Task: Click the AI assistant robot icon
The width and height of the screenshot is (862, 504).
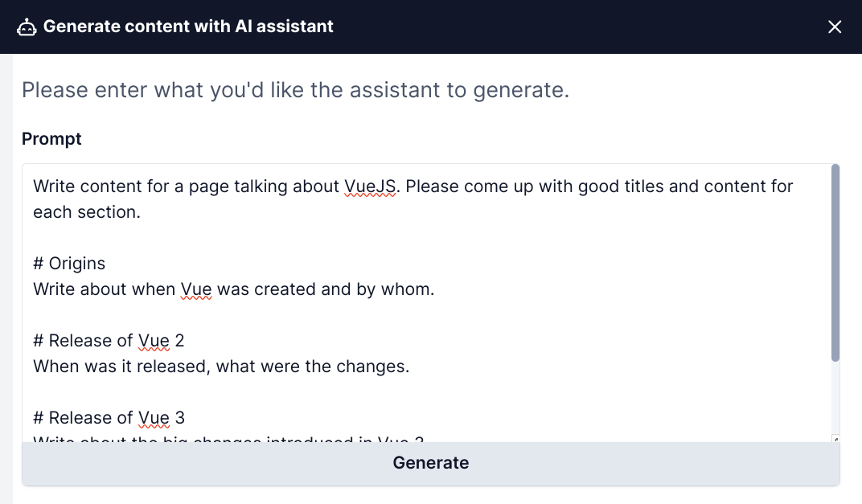Action: pyautogui.click(x=27, y=27)
